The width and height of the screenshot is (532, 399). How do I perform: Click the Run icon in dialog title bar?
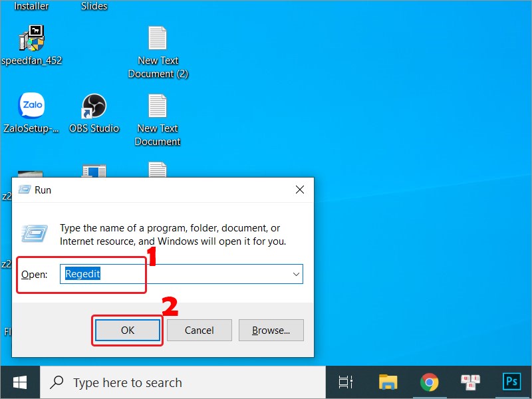(x=25, y=190)
